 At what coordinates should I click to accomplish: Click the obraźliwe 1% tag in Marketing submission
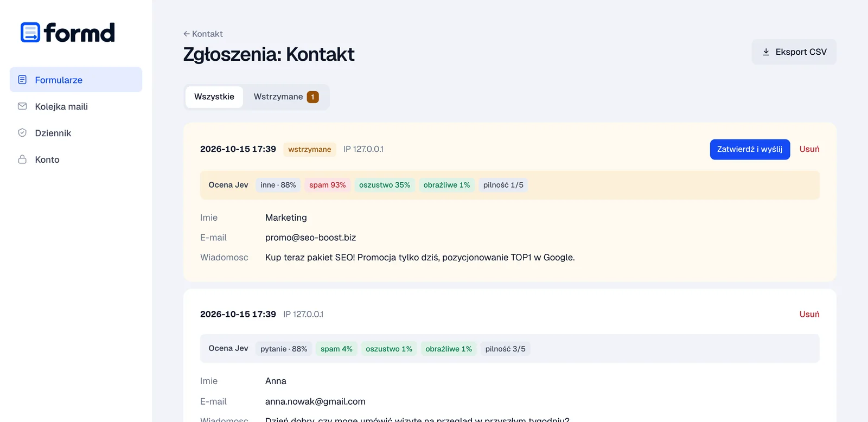point(446,185)
